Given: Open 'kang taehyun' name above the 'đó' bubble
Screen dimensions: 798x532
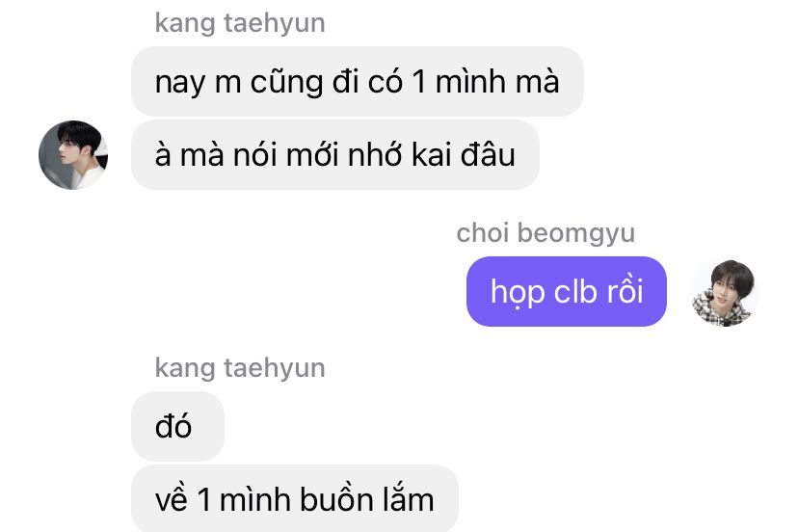Looking at the screenshot, I should [x=240, y=368].
